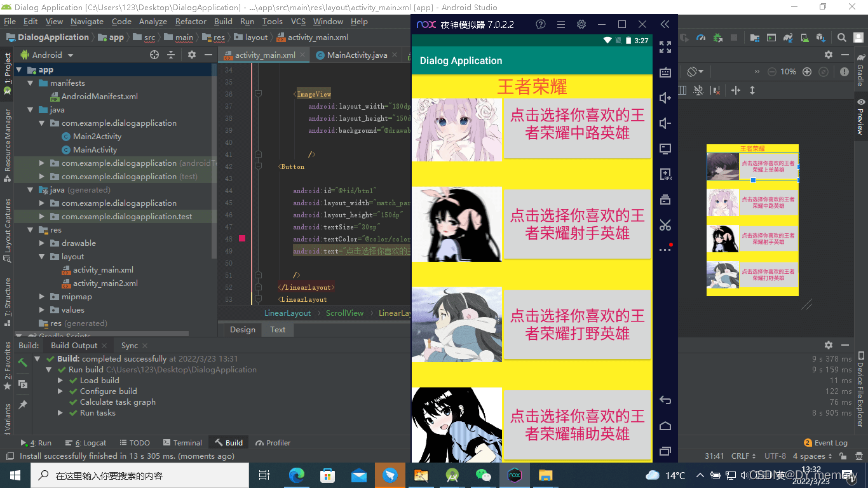Click Search Everywhere magnifier icon
This screenshot has height=488, width=868.
click(842, 37)
